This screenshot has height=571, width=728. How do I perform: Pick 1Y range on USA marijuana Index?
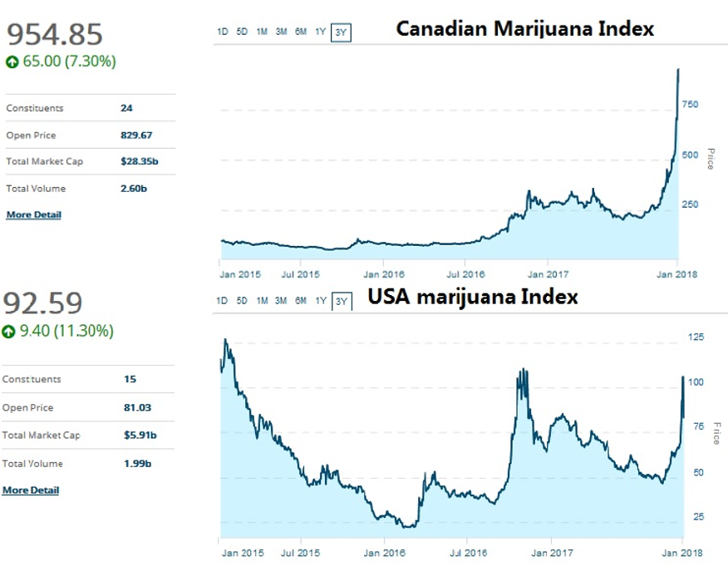(x=320, y=301)
